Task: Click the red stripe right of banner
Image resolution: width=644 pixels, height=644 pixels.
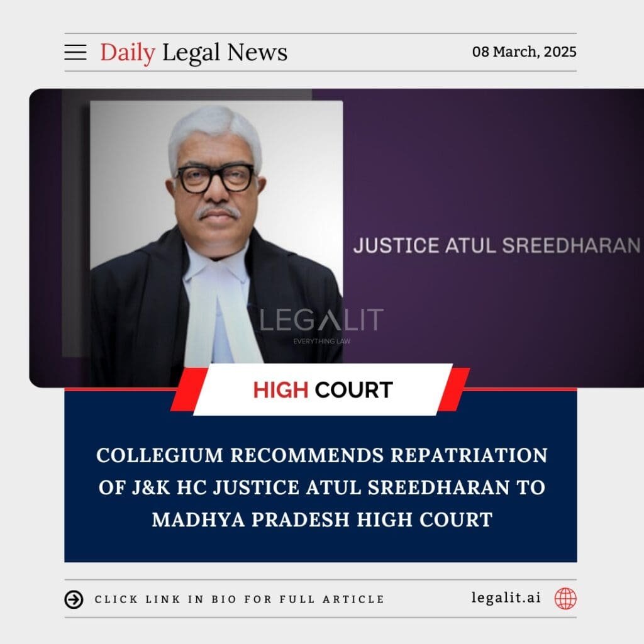Action: tap(453, 390)
